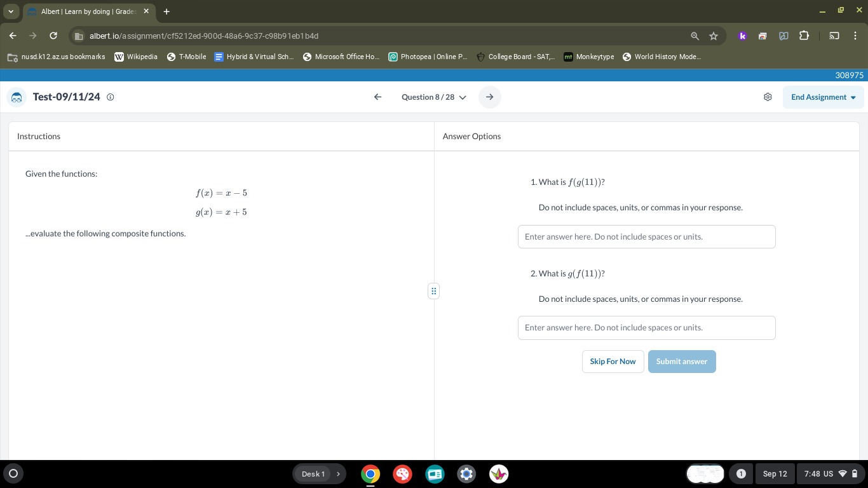Bookmark this page with the star
The height and width of the screenshot is (488, 868).
tap(714, 36)
